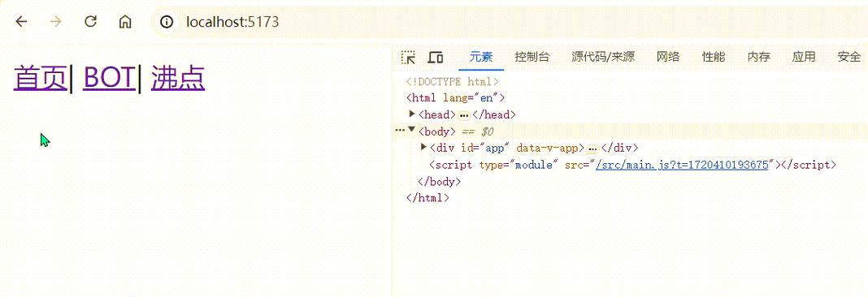The image size is (868, 297).
Task: Open the /src/main.js?t=1720410193675 link
Action: pos(683,165)
